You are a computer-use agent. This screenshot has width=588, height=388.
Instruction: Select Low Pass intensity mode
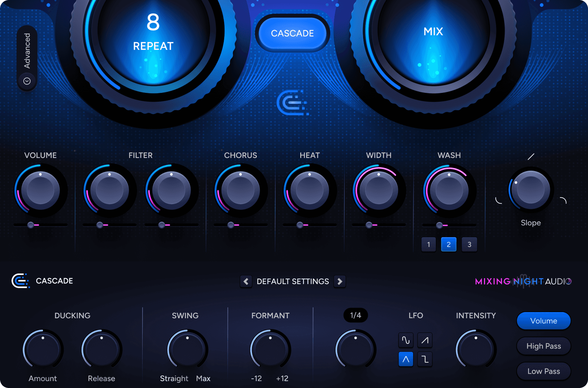point(543,371)
